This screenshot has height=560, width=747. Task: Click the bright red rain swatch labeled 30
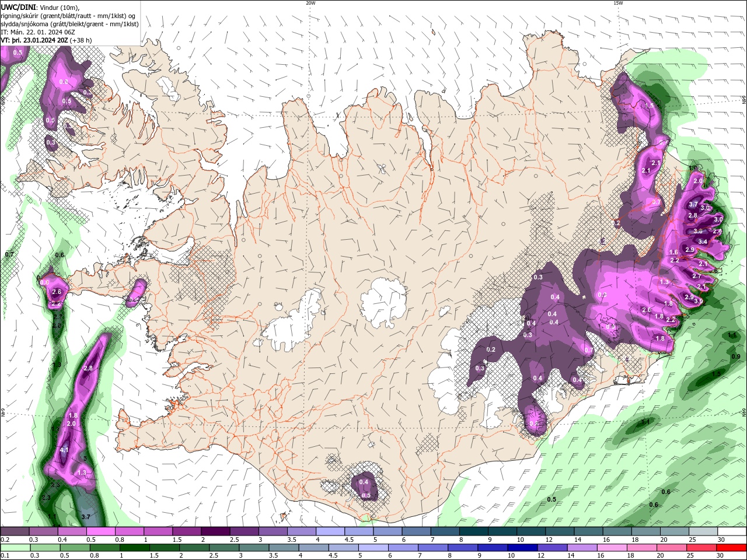[732, 548]
